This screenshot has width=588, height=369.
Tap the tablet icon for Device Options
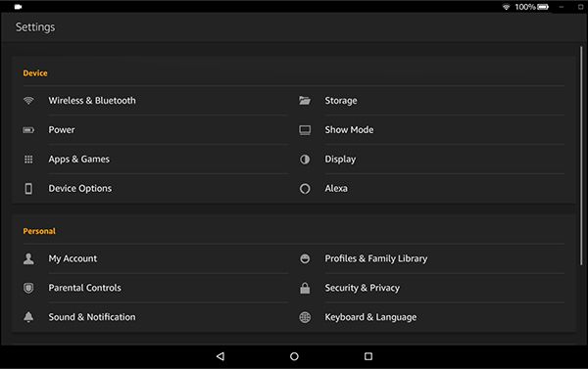click(x=28, y=189)
